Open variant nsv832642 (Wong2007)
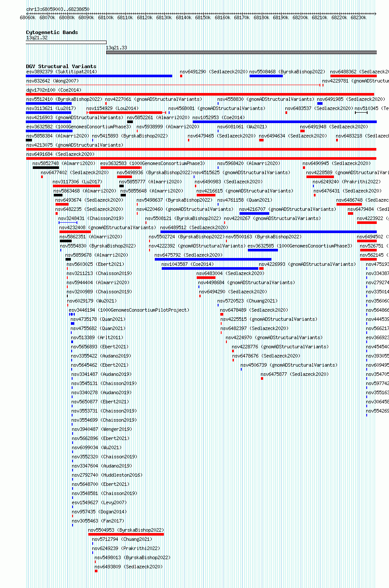389x588 pixels. coord(52,81)
